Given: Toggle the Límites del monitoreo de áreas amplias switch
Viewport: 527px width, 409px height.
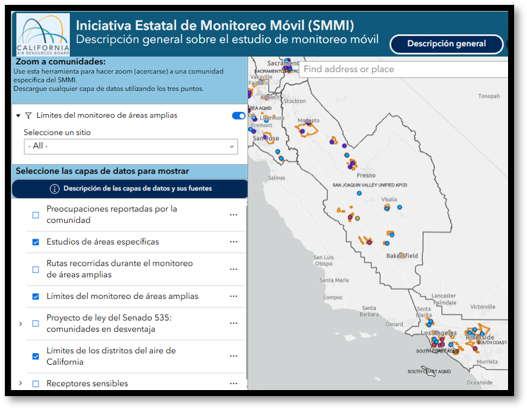Looking at the screenshot, I should tap(239, 116).
